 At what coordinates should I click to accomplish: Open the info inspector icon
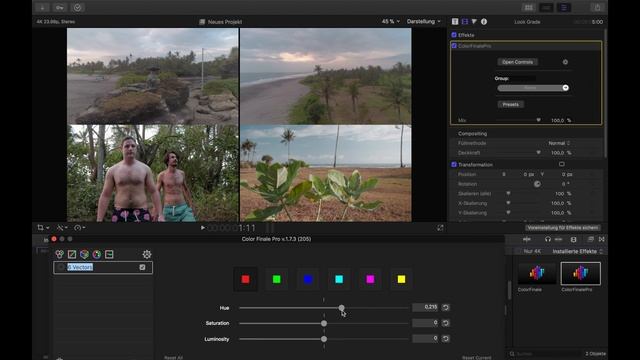pyautogui.click(x=484, y=22)
